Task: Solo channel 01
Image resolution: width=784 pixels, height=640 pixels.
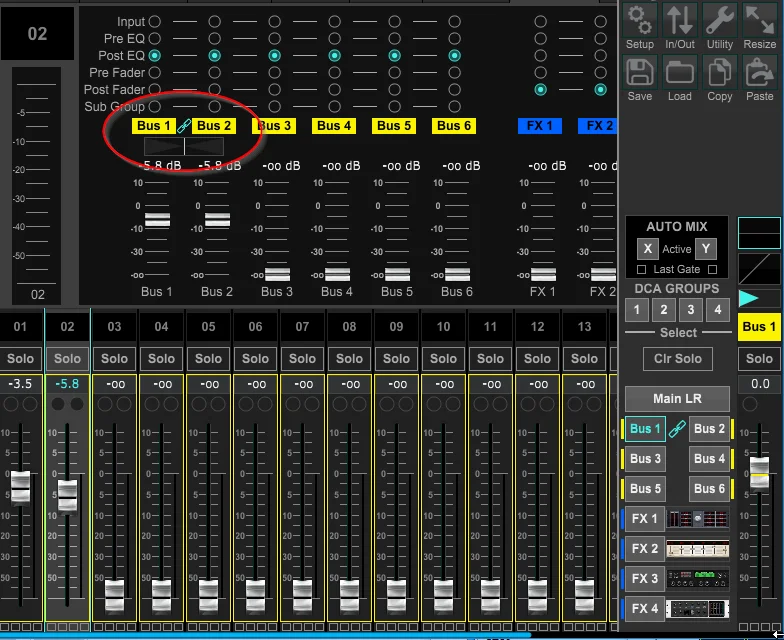Action: coord(20,359)
